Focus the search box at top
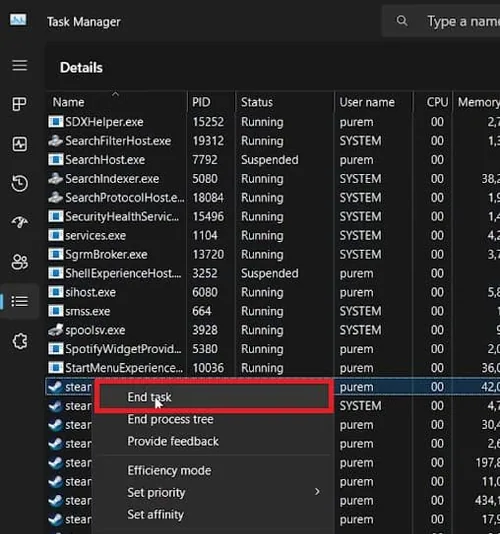This screenshot has width=500, height=534. (443, 21)
